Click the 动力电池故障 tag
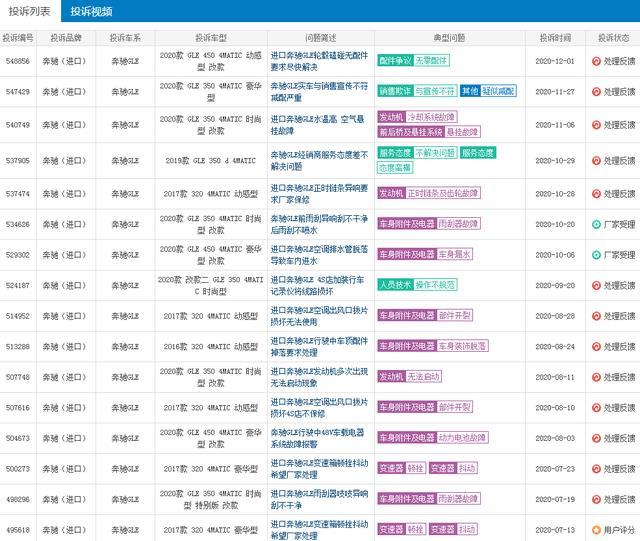640x541 pixels. click(x=462, y=438)
